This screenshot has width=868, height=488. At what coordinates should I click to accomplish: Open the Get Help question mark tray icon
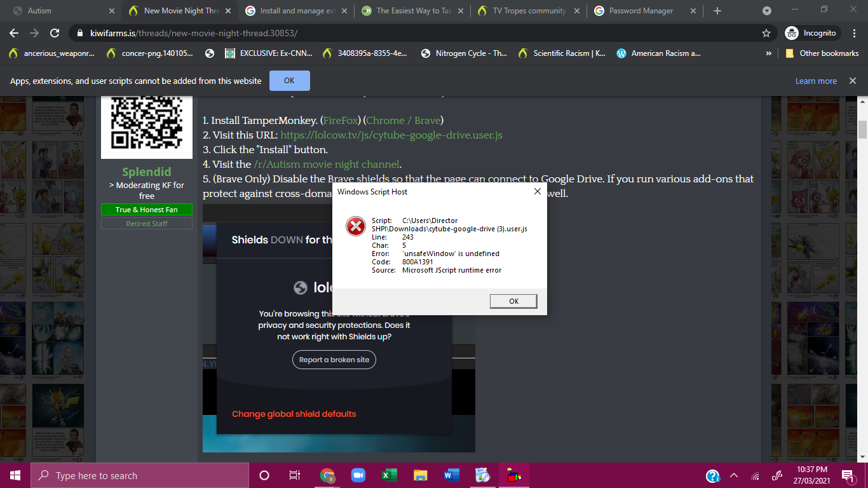pos(713,475)
